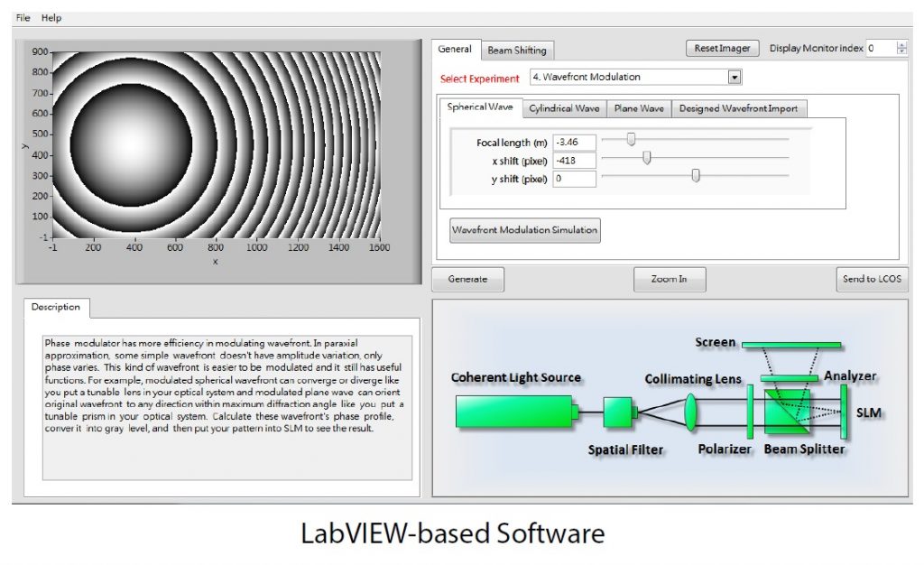The height and width of the screenshot is (565, 924).
Task: Click the Generate button
Action: [x=467, y=279]
